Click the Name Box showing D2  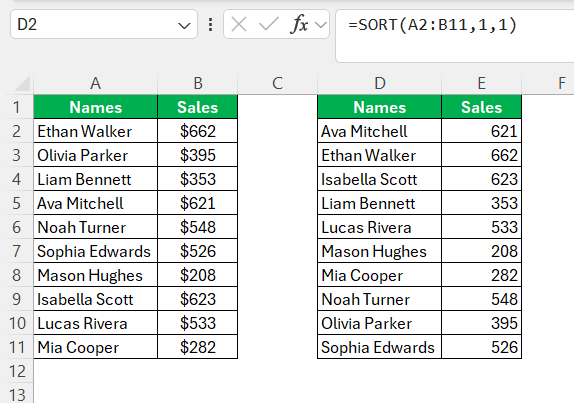pyautogui.click(x=104, y=25)
